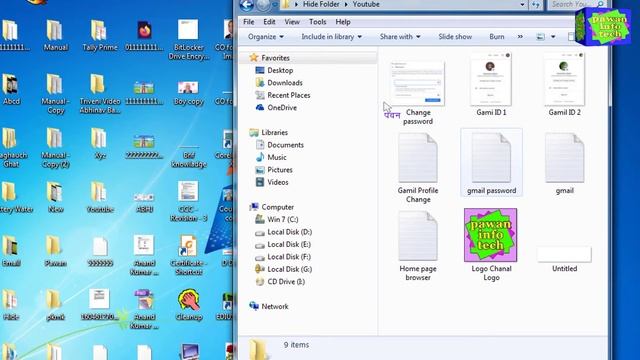This screenshot has height=360, width=640.
Task: Select the Manual folder on desktop
Action: point(55,36)
